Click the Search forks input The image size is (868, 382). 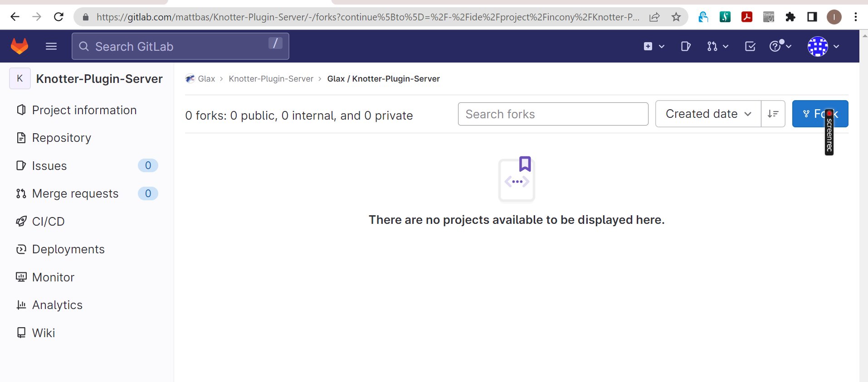point(553,114)
